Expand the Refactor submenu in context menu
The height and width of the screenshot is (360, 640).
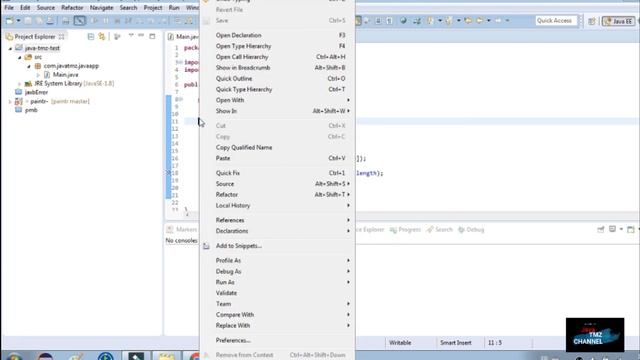tap(278, 195)
